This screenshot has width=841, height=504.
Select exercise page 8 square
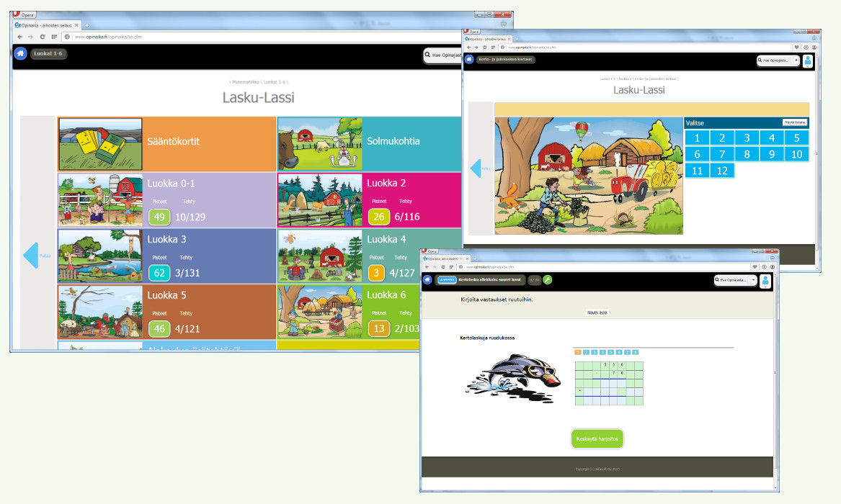(x=635, y=352)
